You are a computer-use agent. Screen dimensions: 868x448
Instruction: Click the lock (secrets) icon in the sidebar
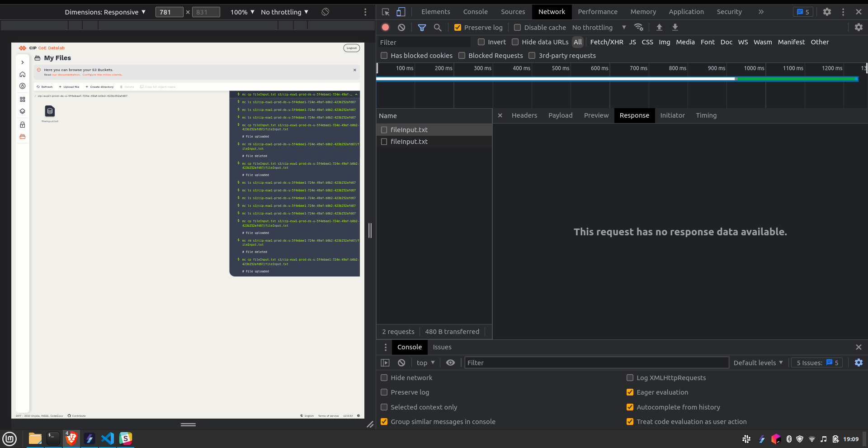pos(22,124)
